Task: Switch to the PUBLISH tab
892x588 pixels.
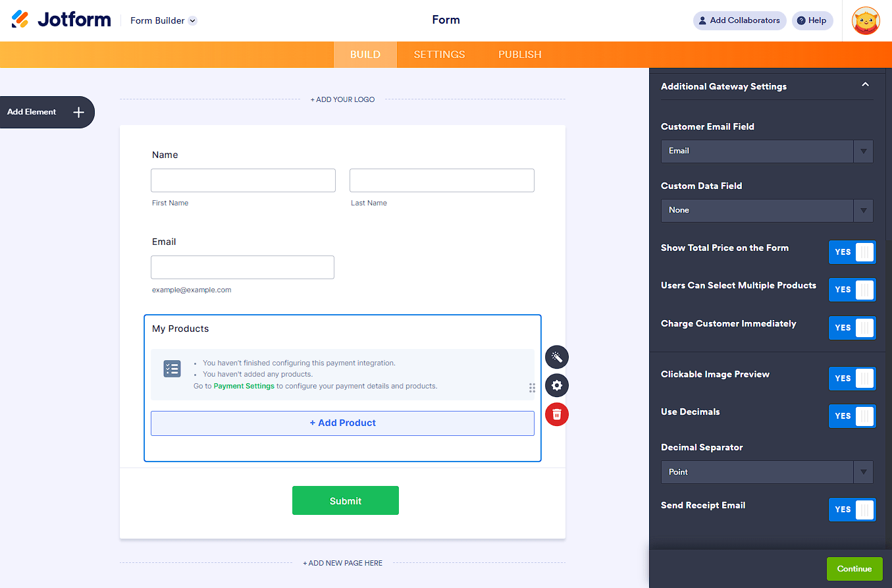Action: pos(519,54)
